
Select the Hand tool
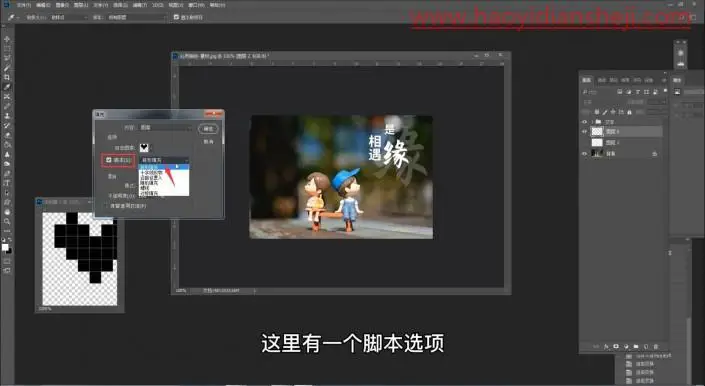pyautogui.click(x=7, y=212)
